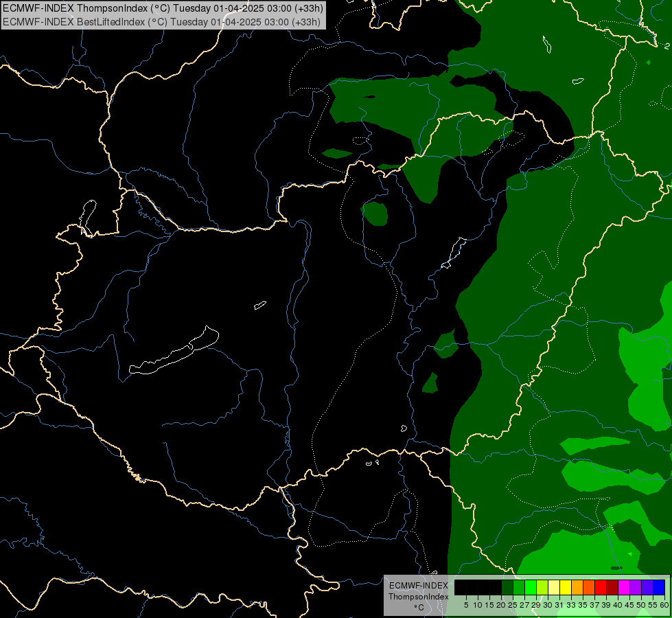The width and height of the screenshot is (672, 618).
Task: Click the legend value '33'
Action: (x=571, y=605)
